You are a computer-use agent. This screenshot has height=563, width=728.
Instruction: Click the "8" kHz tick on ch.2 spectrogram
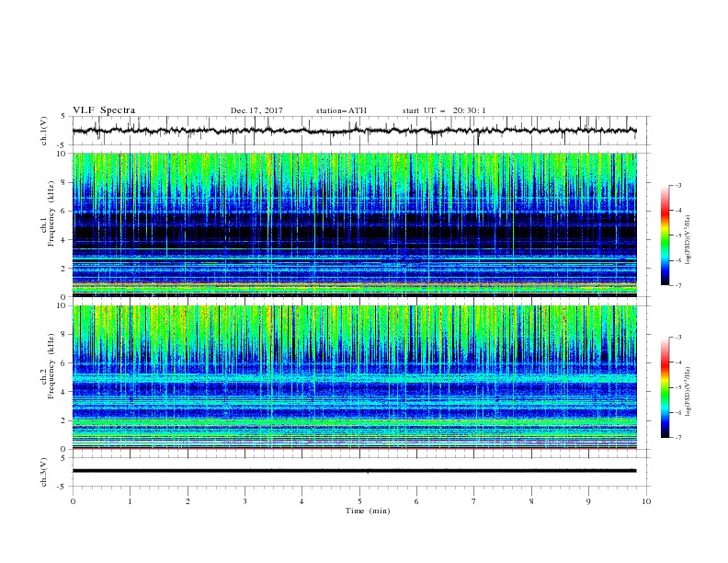[x=65, y=335]
